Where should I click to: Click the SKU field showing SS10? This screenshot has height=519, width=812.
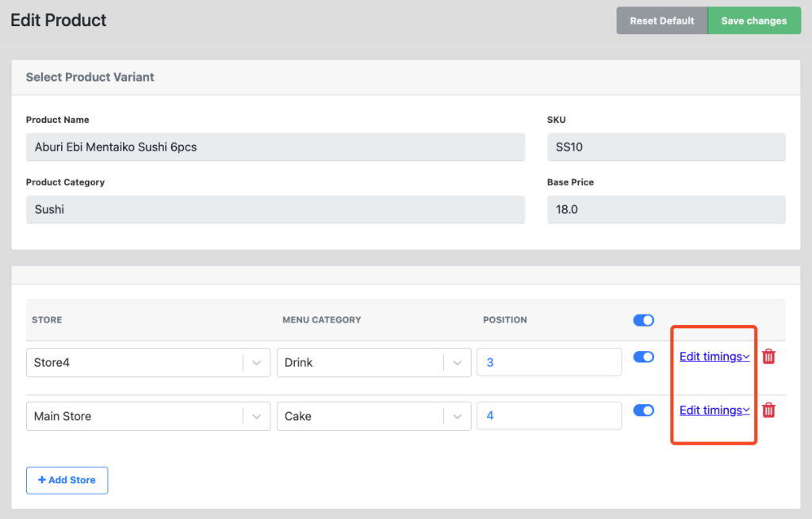(665, 147)
